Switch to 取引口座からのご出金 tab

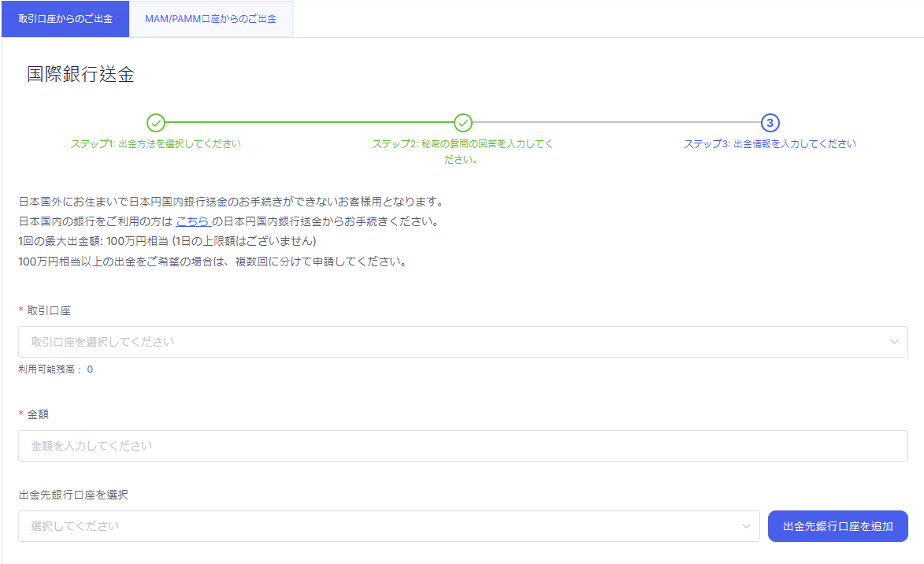click(x=65, y=19)
